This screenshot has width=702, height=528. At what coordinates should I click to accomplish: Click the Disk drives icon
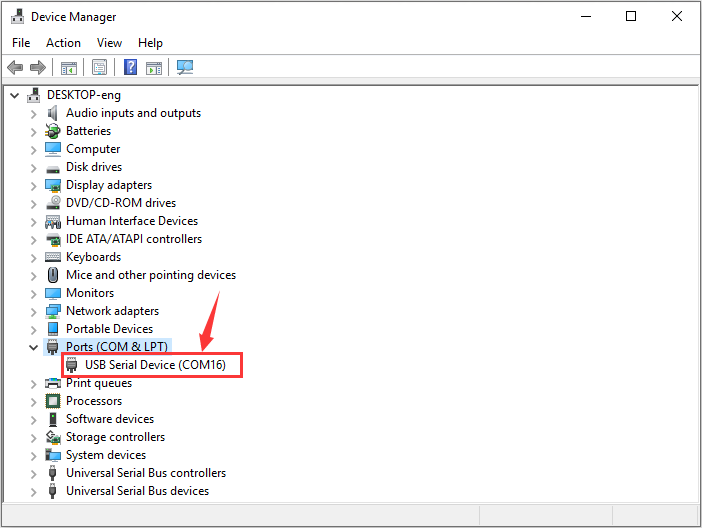tap(53, 169)
